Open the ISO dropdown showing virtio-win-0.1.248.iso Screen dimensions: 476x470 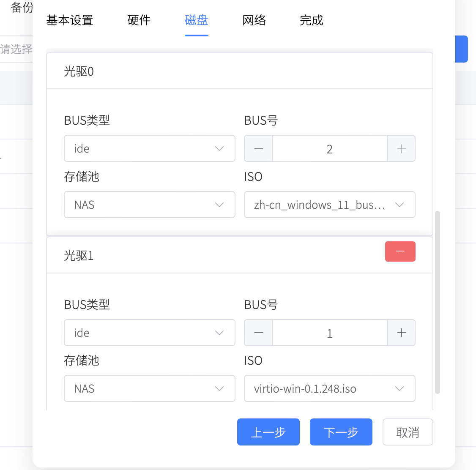(x=329, y=388)
